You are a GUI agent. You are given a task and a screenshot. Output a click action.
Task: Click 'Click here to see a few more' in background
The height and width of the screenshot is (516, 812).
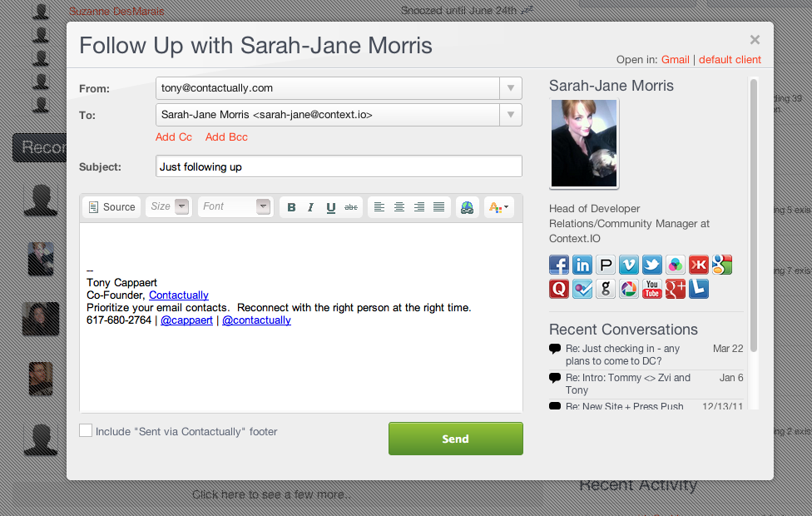(271, 494)
